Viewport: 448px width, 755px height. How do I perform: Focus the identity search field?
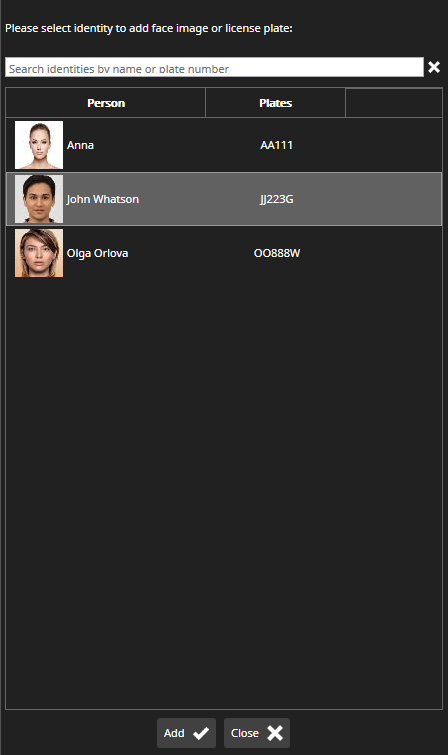(214, 67)
